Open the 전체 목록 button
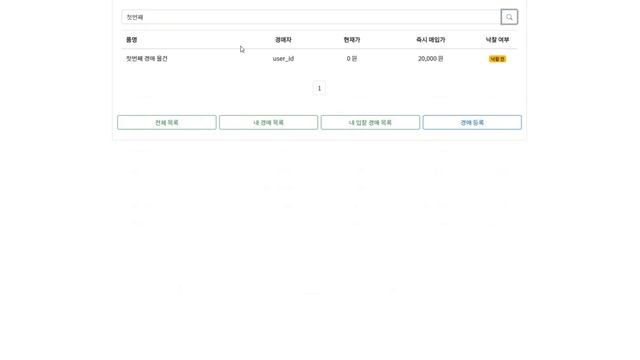 tap(167, 122)
